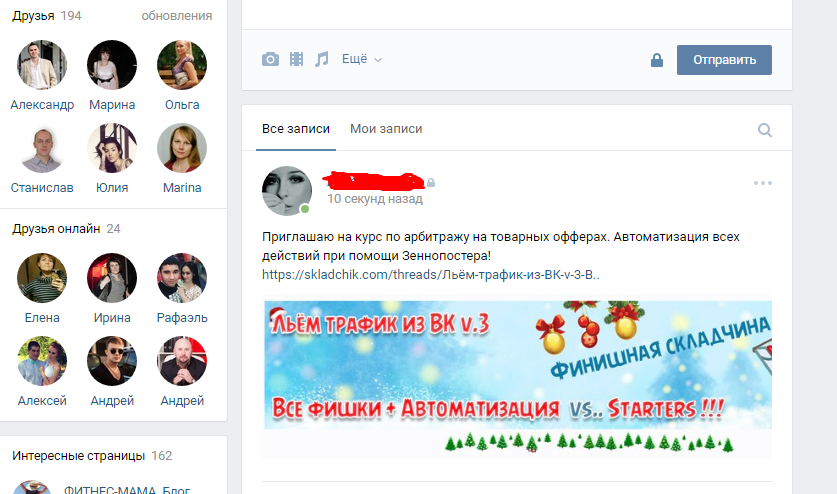837x494 pixels.
Task: Open online friend Алексей's avatar
Action: [42, 361]
